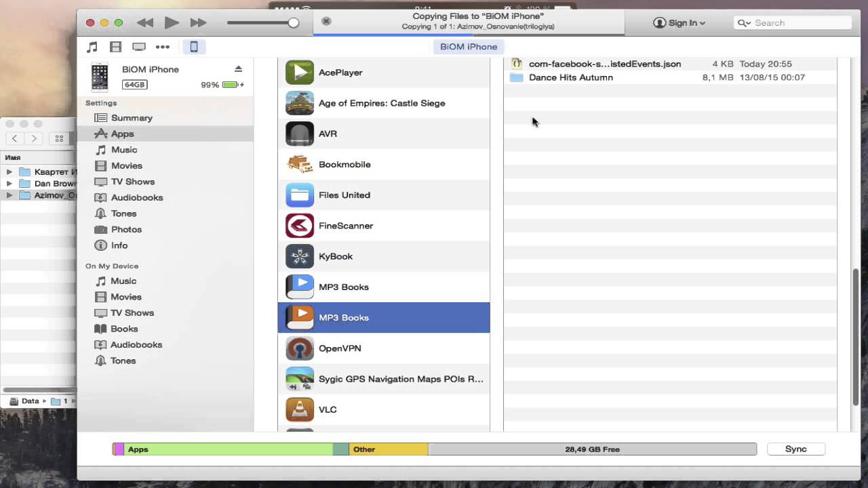Switch to Movies library icon in toolbar
Screen dimensions: 868x488
[x=116, y=47]
